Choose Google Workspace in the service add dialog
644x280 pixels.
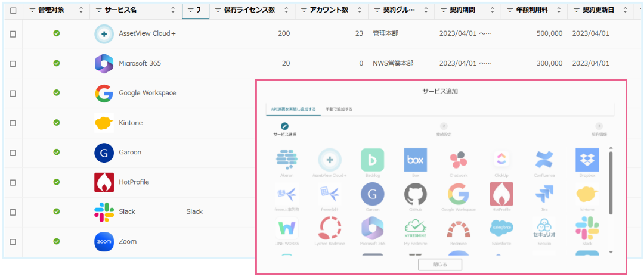[459, 194]
